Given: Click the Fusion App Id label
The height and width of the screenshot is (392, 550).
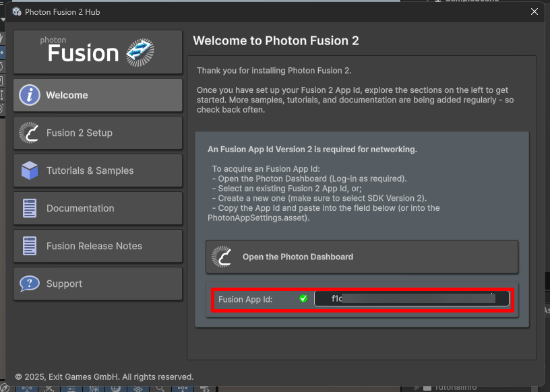Looking at the screenshot, I should (x=245, y=300).
